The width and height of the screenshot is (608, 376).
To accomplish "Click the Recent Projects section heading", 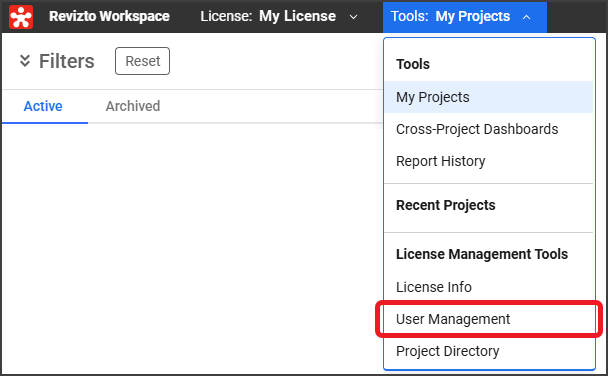I will (446, 205).
